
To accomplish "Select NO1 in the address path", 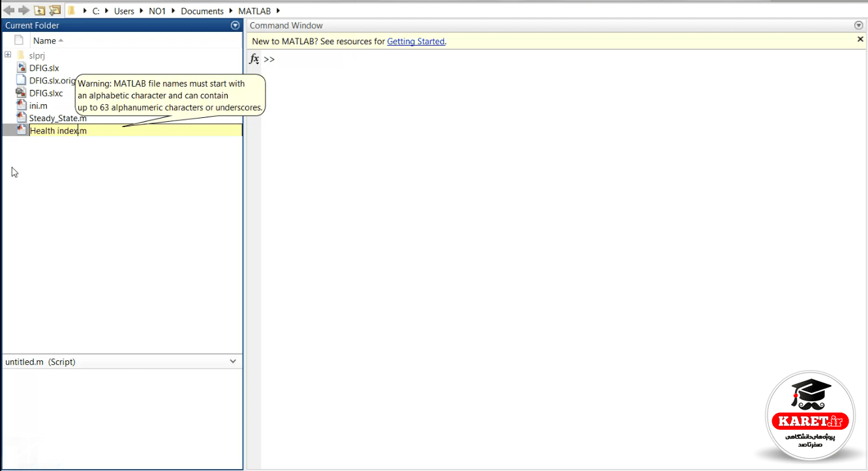I will [157, 11].
